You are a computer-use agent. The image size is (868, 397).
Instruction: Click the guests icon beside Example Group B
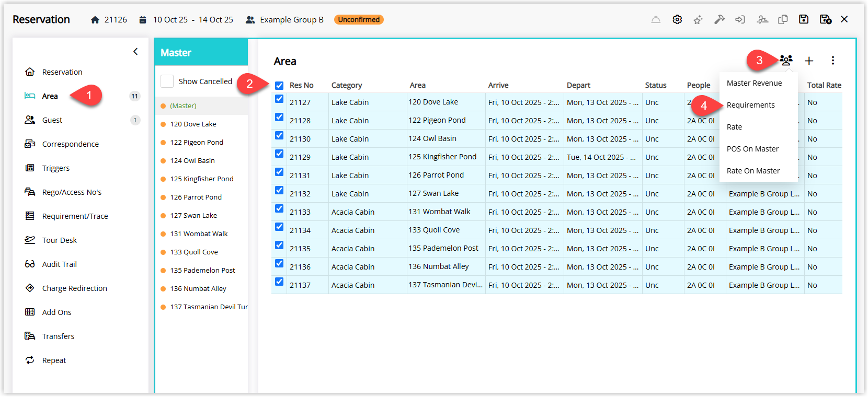tap(250, 20)
